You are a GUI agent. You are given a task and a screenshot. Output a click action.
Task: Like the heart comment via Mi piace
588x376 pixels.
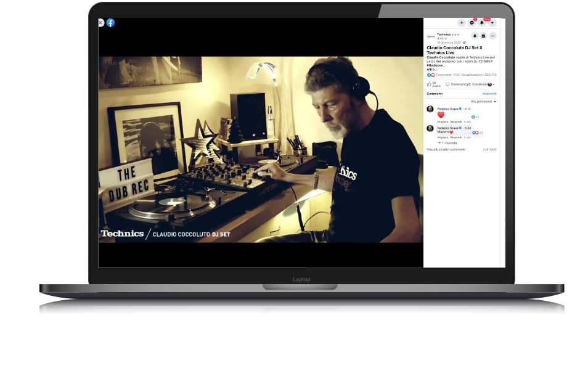443,122
